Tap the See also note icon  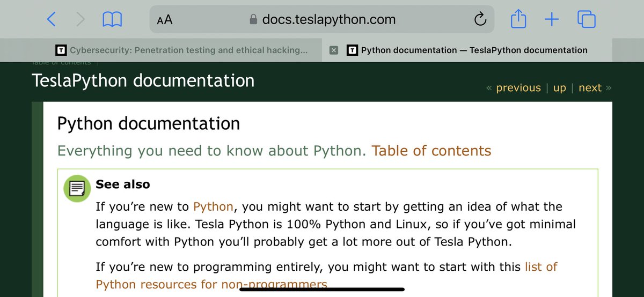click(77, 188)
